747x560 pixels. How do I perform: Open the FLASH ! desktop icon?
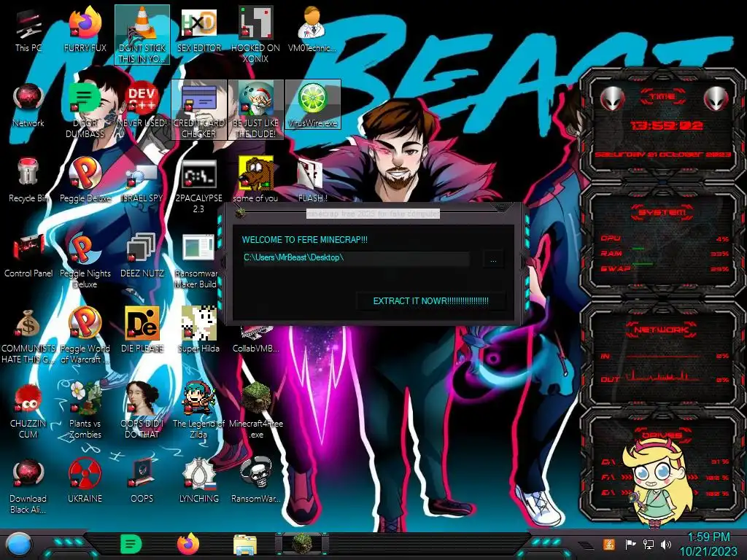[x=312, y=180]
